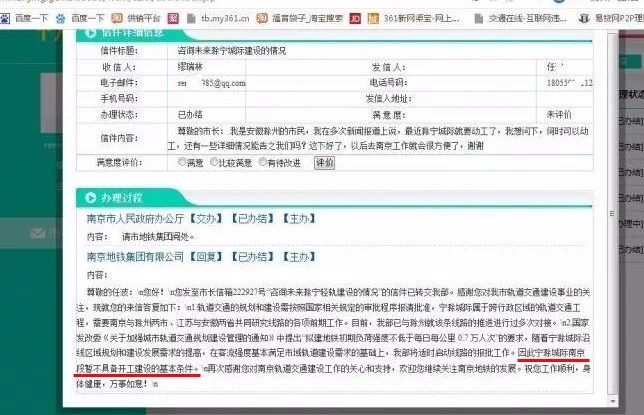Click the 【交办】 tag in first process row
The height and width of the screenshot is (415, 644).
click(x=207, y=219)
